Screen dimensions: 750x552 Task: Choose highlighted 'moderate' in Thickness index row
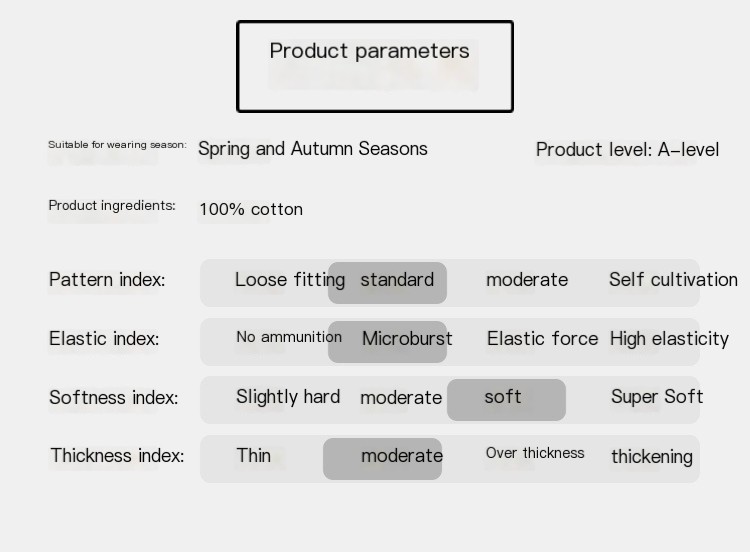pyautogui.click(x=383, y=459)
